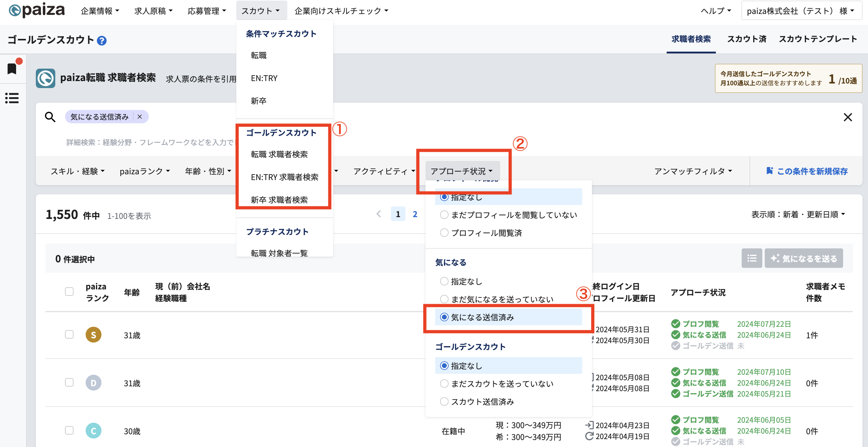Go to results page 1
Screen dimensions: 868x447
398,214
